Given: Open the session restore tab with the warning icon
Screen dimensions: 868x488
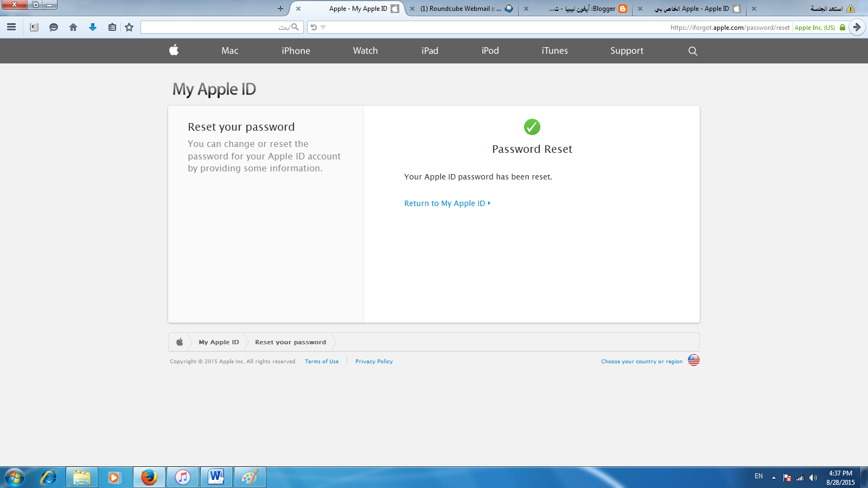Looking at the screenshot, I should (803, 9).
